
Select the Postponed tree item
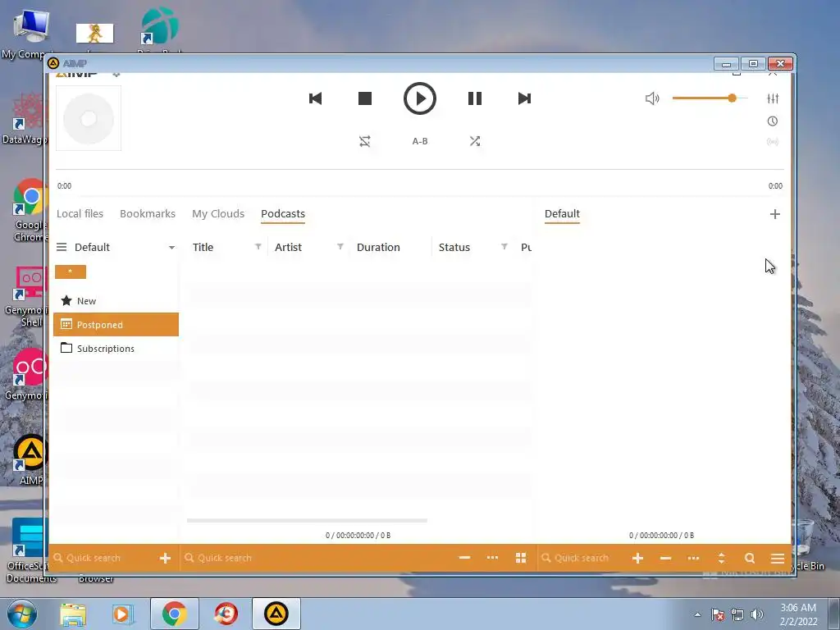tap(116, 325)
